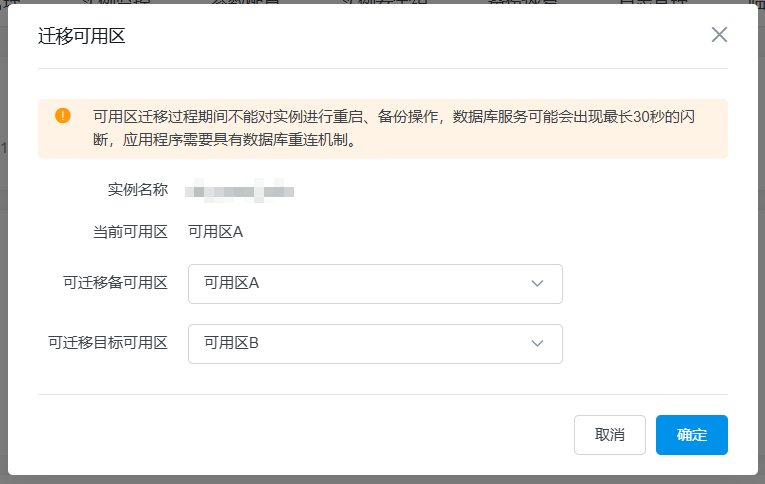Open the 可迁移目标可用区 dropdown showing 可用区B

click(375, 344)
